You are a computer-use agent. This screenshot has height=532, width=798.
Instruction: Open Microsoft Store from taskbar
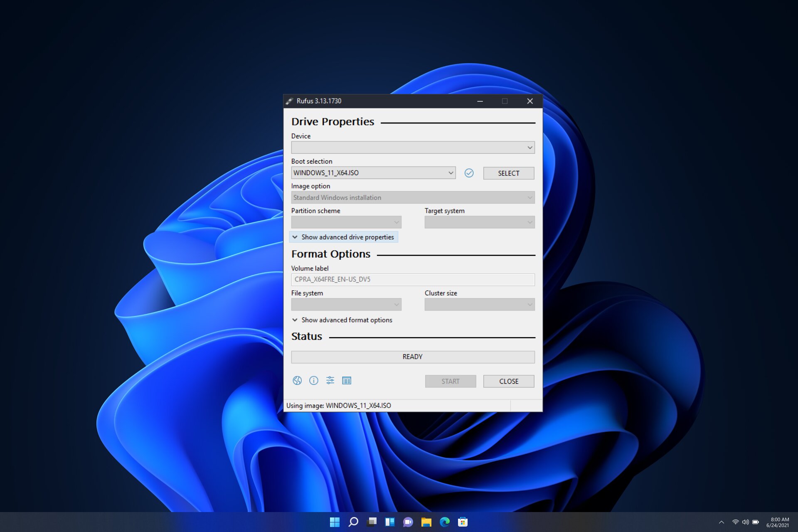(463, 522)
